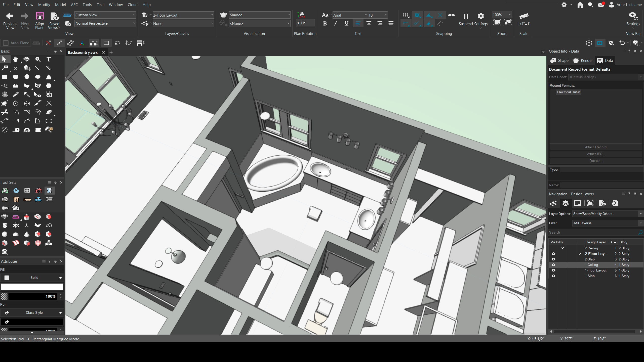This screenshot has width=644, height=362.
Task: Click the Attach Record button
Action: (x=596, y=147)
